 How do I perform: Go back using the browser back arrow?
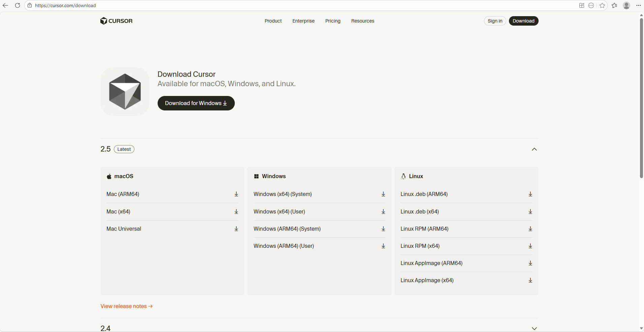click(5, 5)
